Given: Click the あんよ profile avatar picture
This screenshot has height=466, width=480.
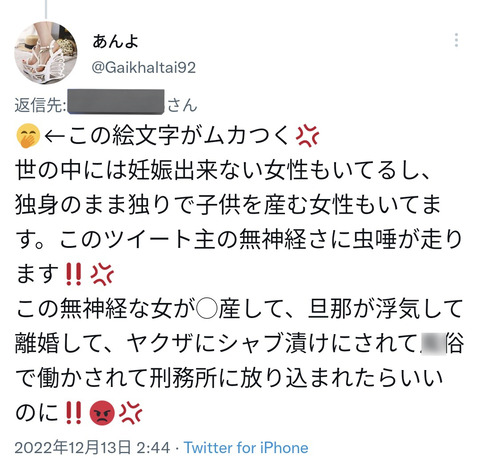Looking at the screenshot, I should [x=46, y=53].
